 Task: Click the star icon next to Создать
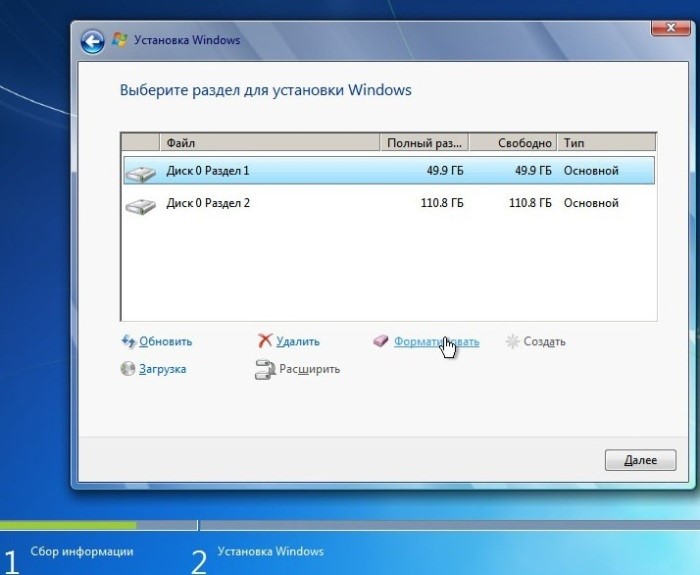(x=512, y=342)
